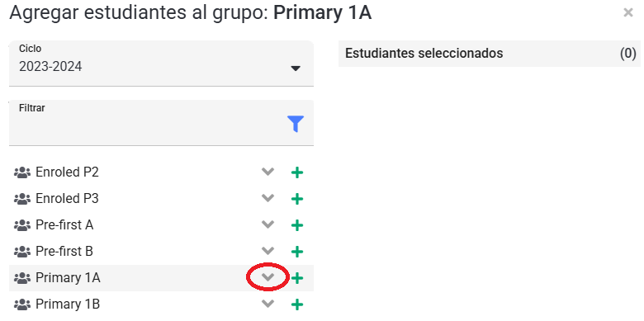Add Enroled P3 group with plus icon
Viewport: 644px width, 321px height.
click(297, 199)
